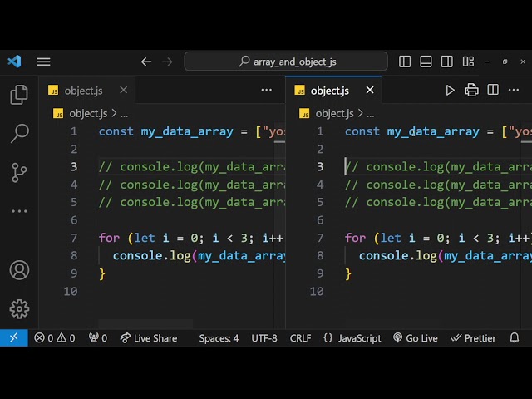Go forward with the right arrow
The width and height of the screenshot is (532, 399).
167,62
